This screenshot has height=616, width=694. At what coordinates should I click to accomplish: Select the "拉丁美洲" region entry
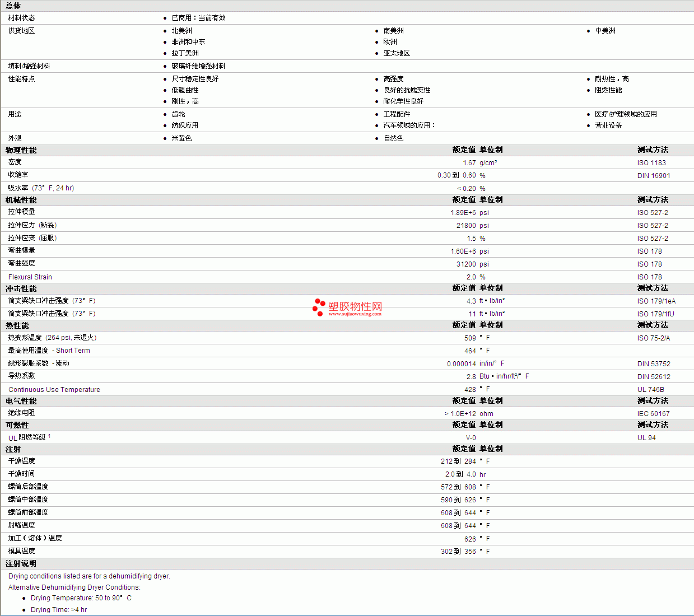(x=185, y=53)
